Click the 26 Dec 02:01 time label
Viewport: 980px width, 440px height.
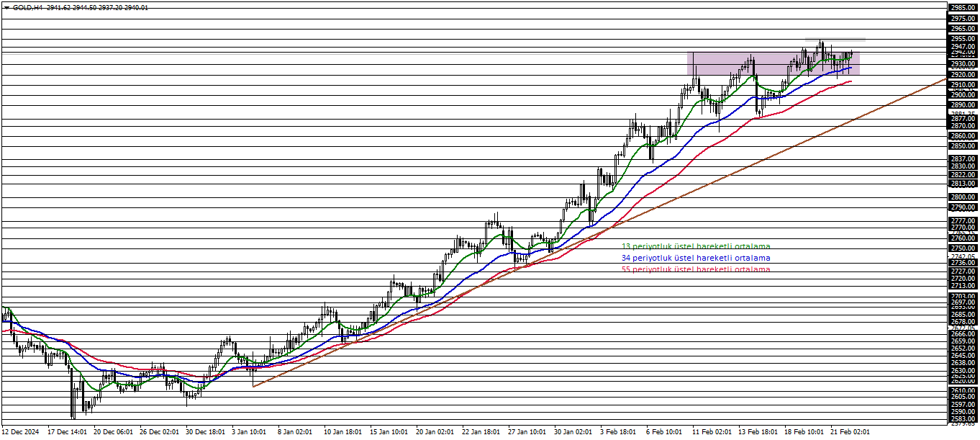[x=160, y=432]
